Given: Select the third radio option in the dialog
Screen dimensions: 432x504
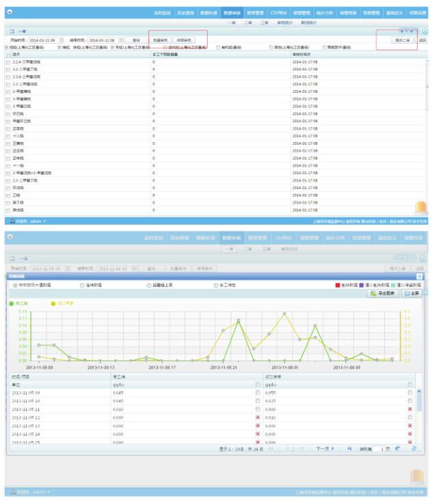Looking at the screenshot, I should point(149,285).
